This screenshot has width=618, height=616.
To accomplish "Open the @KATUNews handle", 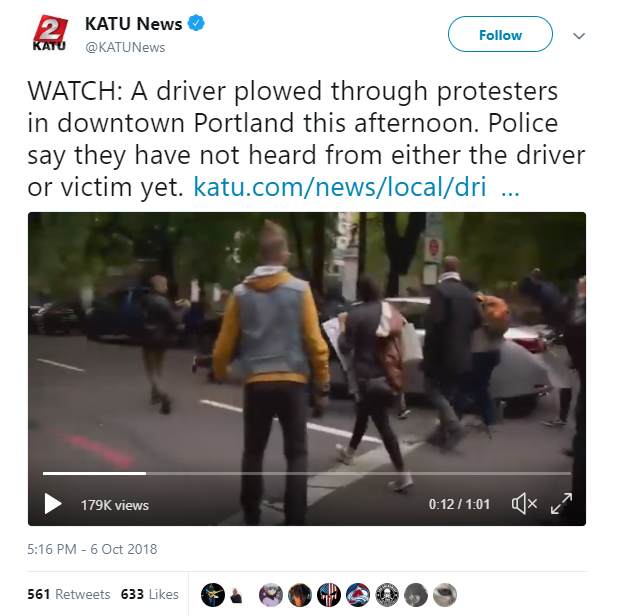I will click(125, 47).
